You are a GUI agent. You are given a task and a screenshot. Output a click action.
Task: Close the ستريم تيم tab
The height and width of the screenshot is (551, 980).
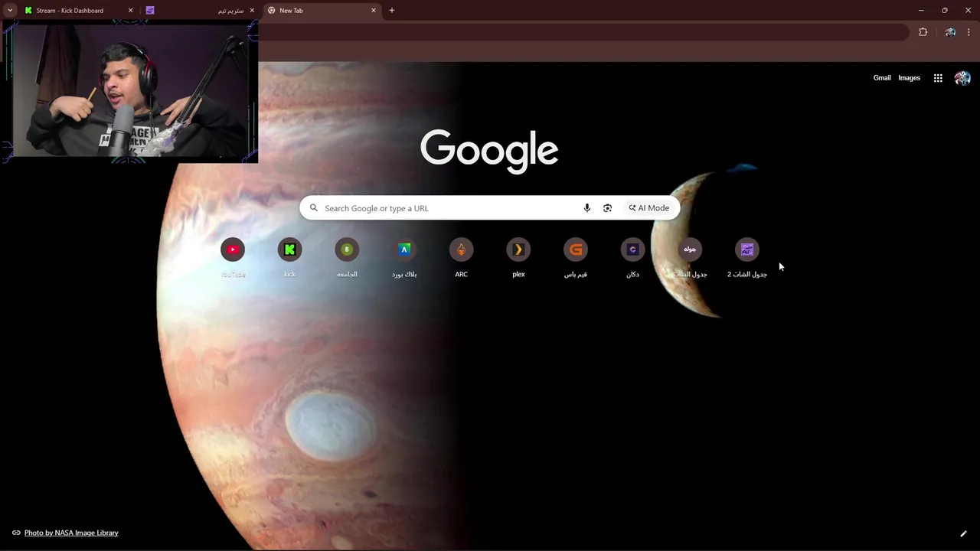(x=252, y=11)
